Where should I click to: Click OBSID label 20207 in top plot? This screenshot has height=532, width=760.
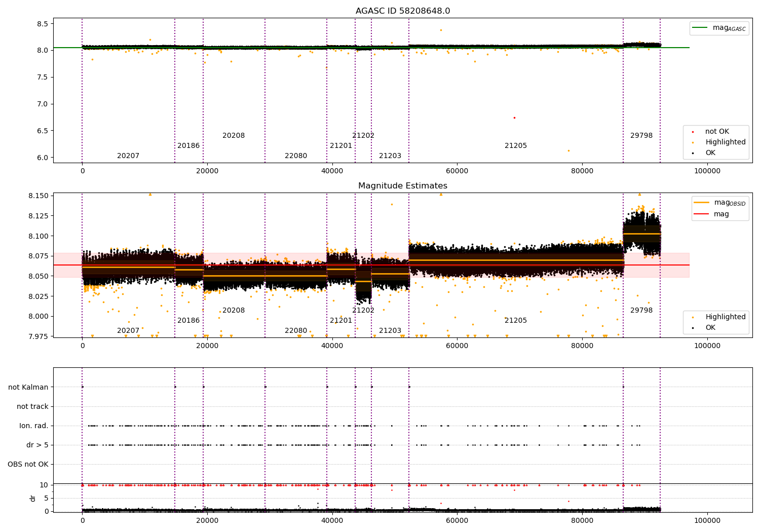tap(128, 156)
